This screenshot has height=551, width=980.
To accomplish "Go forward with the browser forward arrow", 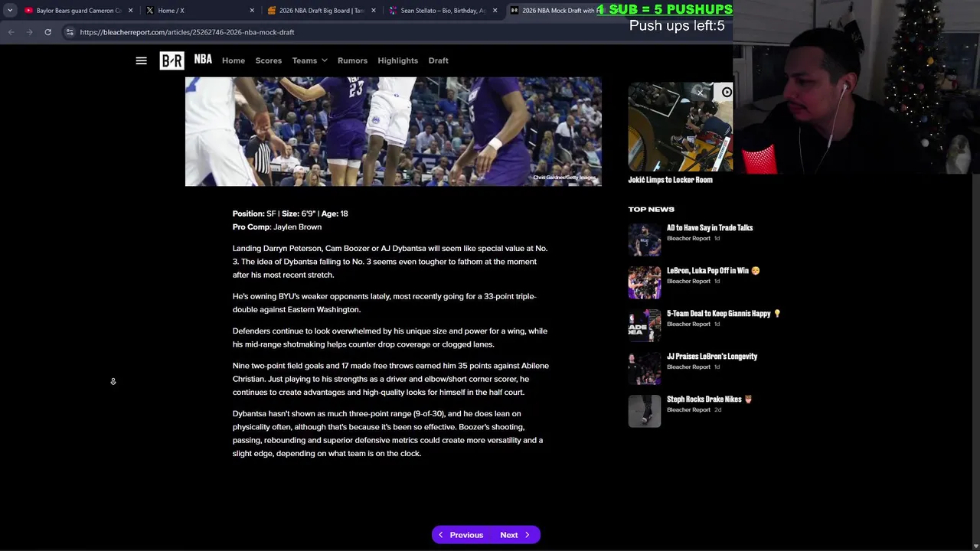I will coord(29,32).
